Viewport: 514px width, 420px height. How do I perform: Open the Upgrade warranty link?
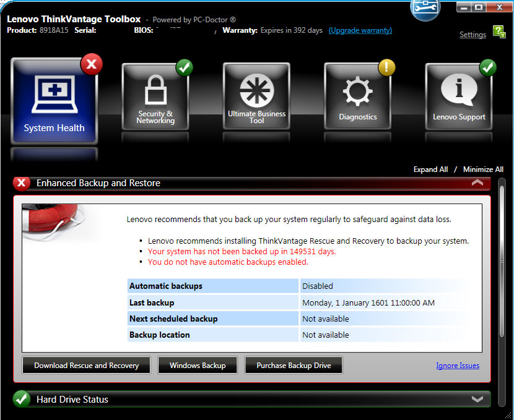click(360, 30)
